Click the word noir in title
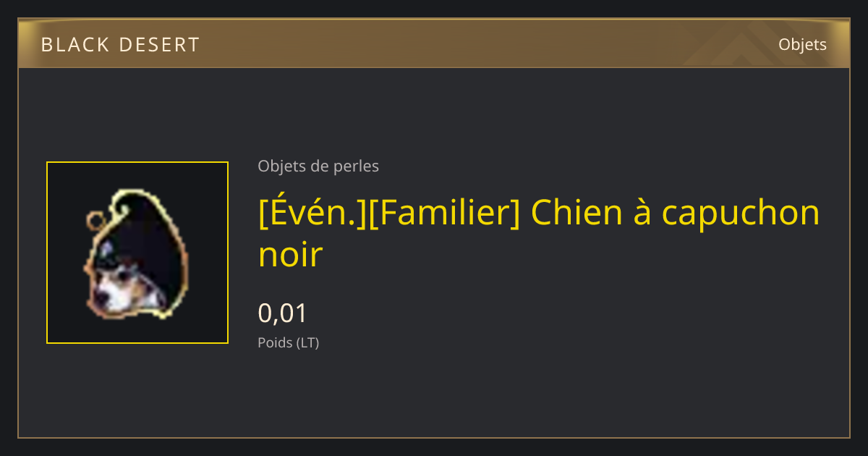 click(x=290, y=255)
